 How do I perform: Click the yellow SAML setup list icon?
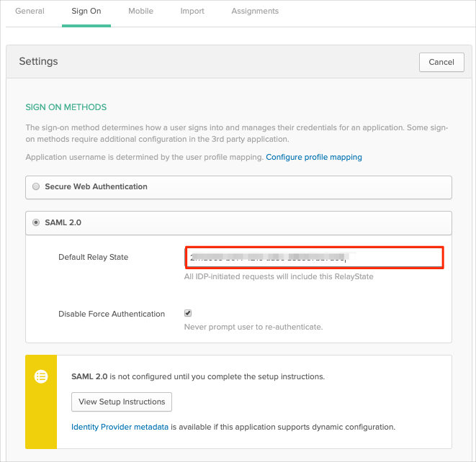tap(41, 376)
